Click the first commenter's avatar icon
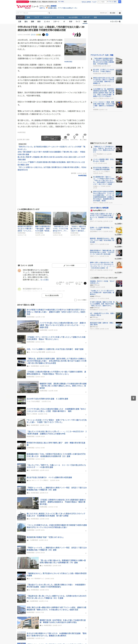Screen dimensions: 138x644 tap(19, 270)
